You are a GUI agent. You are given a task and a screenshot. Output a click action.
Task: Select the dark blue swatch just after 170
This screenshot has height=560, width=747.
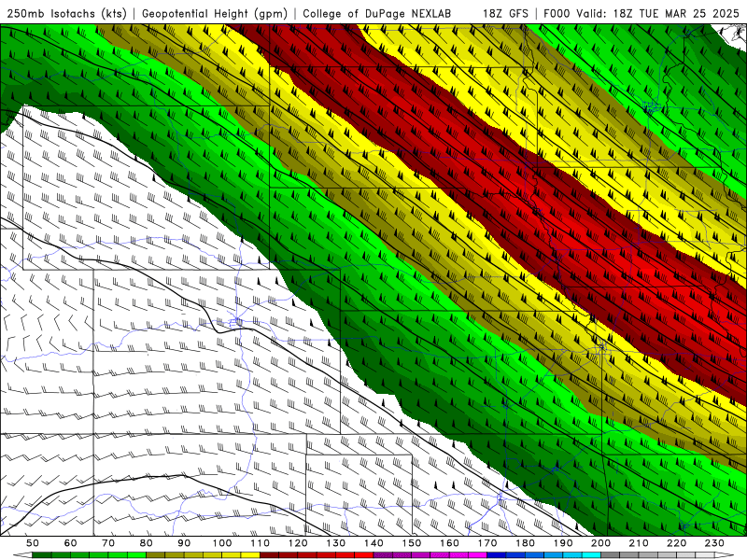[x=497, y=555]
